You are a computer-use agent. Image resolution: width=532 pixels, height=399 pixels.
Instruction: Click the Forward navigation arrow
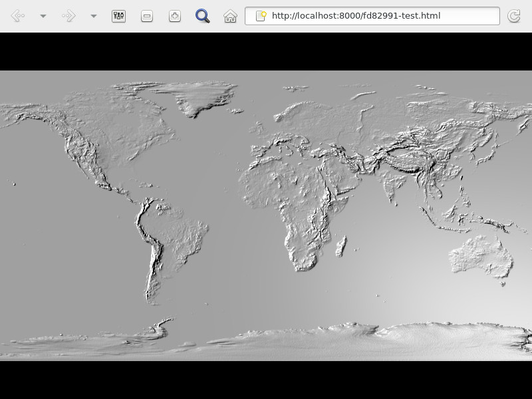click(x=68, y=16)
